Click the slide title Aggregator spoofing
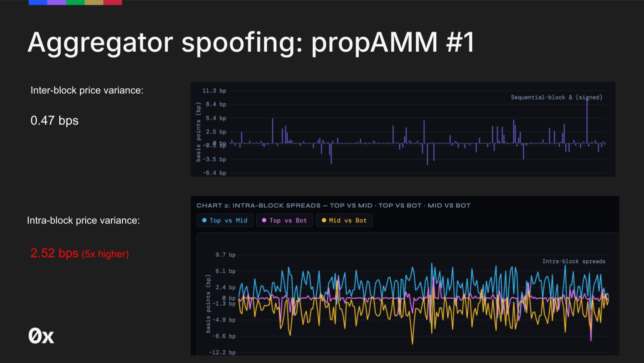644x363 pixels. tap(251, 42)
